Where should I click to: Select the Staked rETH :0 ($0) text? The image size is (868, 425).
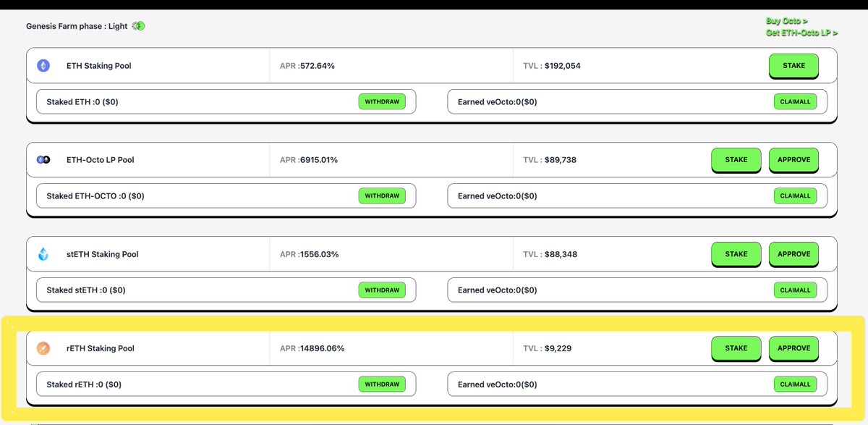click(84, 384)
